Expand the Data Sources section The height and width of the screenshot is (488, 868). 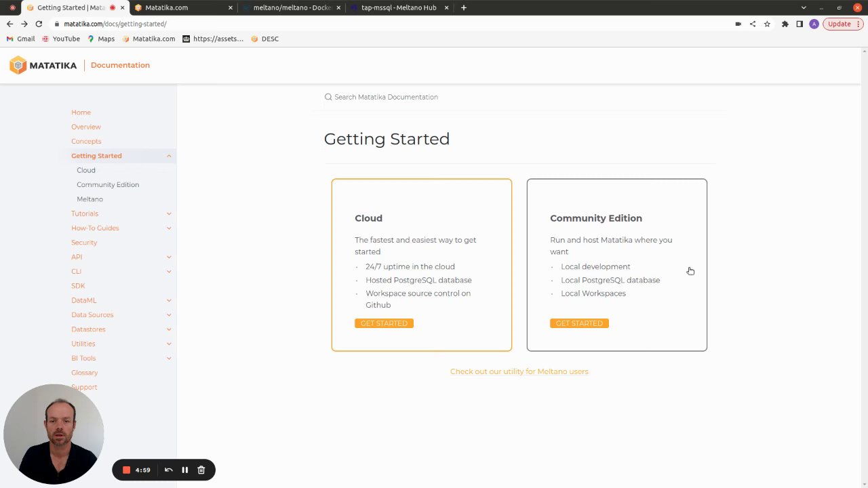169,314
